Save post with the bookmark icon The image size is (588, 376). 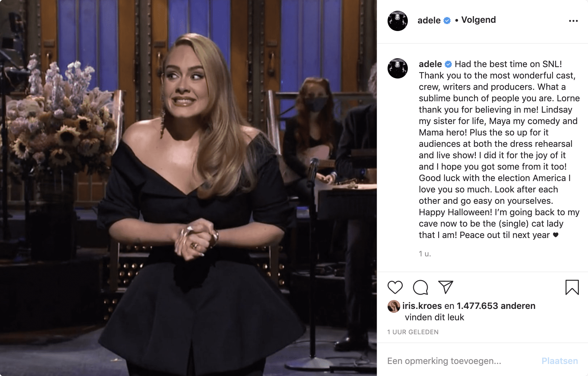(x=572, y=287)
